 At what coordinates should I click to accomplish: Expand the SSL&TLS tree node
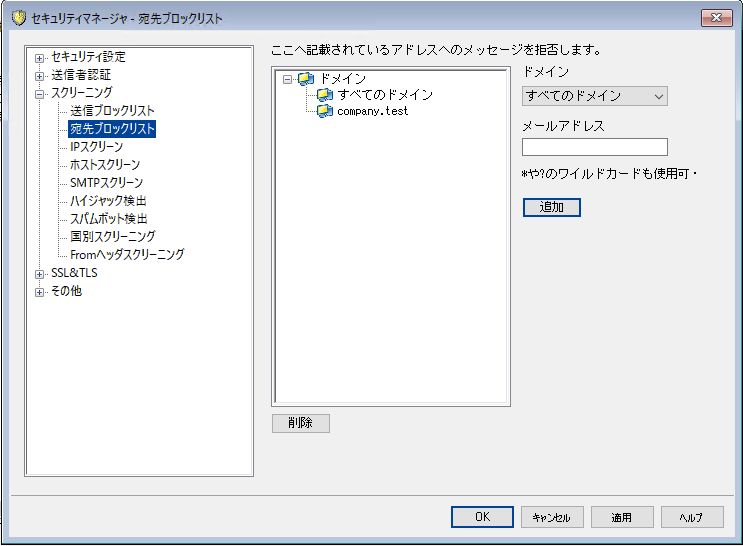(40, 273)
